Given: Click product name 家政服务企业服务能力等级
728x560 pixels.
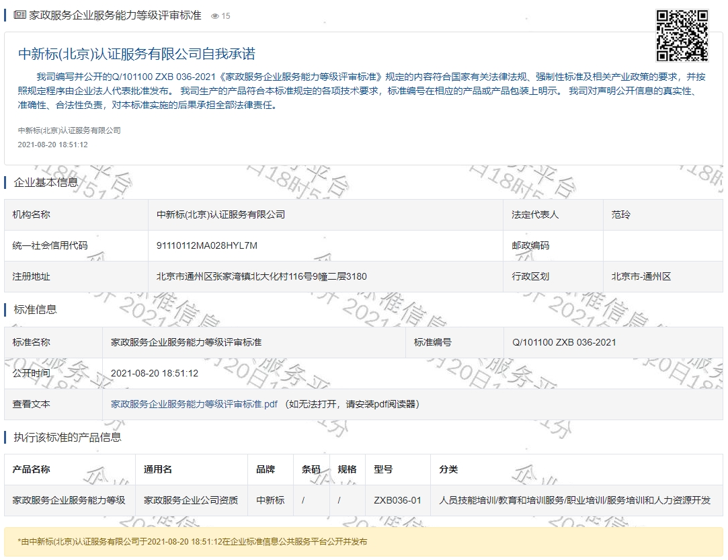Looking at the screenshot, I should (x=69, y=501).
